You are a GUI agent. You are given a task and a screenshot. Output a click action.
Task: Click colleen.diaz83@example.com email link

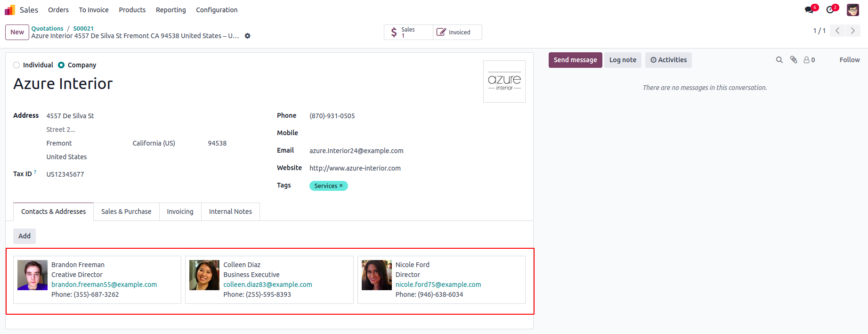click(x=268, y=285)
